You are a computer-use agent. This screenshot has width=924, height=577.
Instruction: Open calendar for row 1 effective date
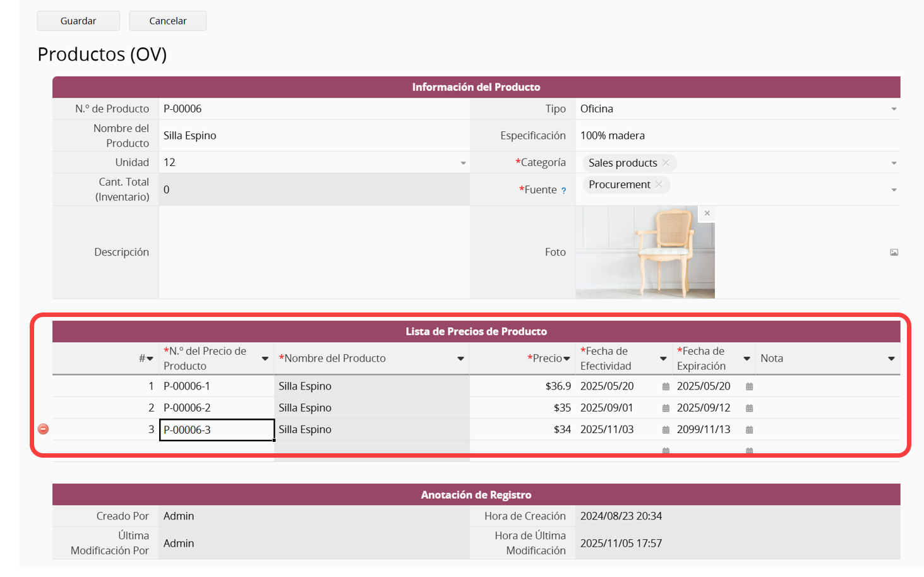(x=666, y=386)
